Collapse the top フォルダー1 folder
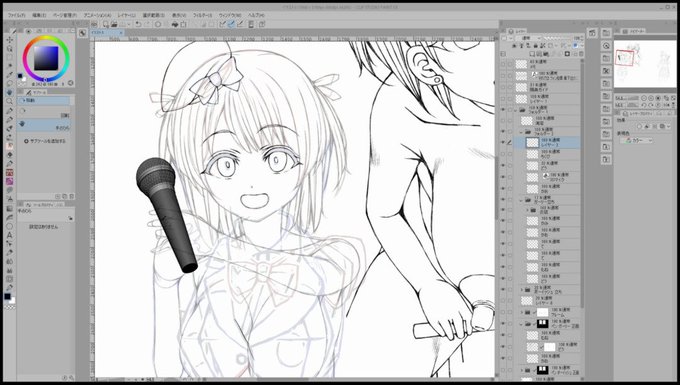 click(x=516, y=110)
